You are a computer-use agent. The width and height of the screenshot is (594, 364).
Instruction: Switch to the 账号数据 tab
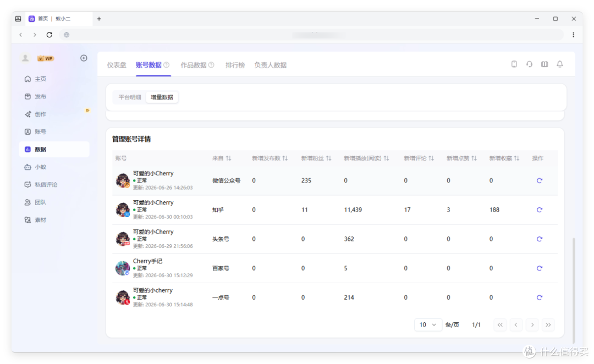[x=148, y=65]
